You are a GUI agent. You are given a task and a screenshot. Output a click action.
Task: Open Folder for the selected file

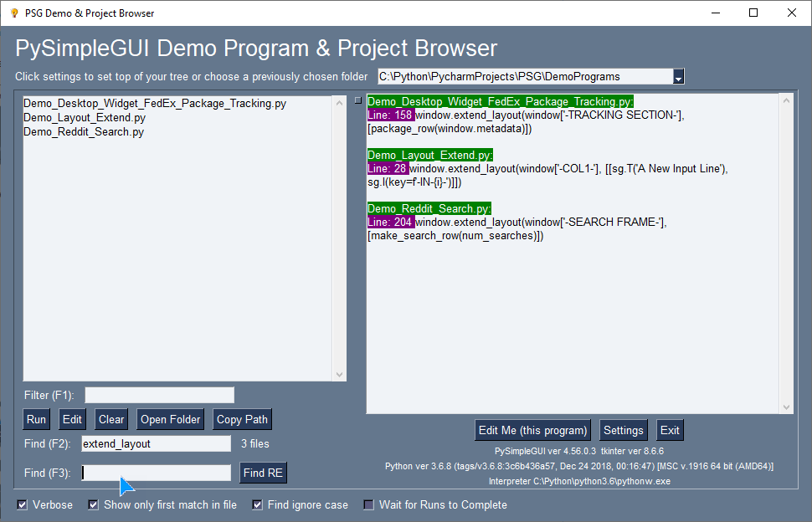point(170,419)
